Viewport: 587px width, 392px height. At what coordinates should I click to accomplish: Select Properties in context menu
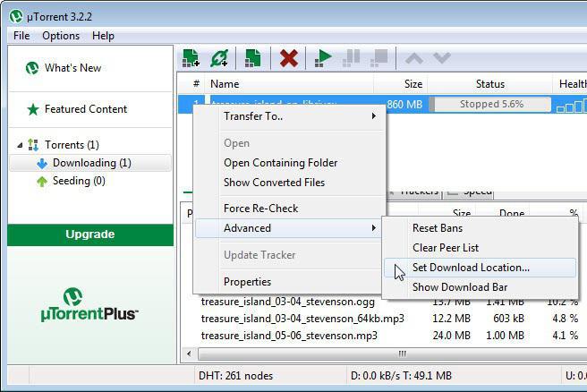(x=247, y=282)
